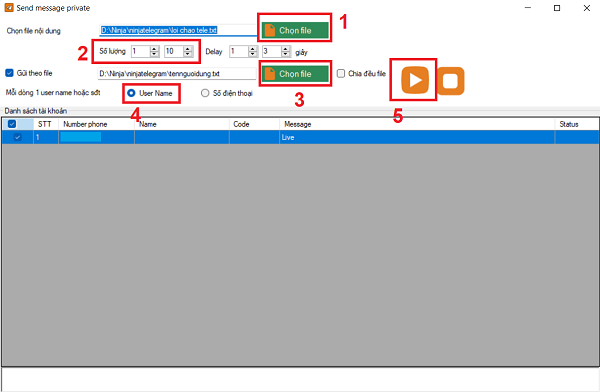Click the tennguoidung.txt file path field
The width and height of the screenshot is (600, 392).
click(x=177, y=74)
